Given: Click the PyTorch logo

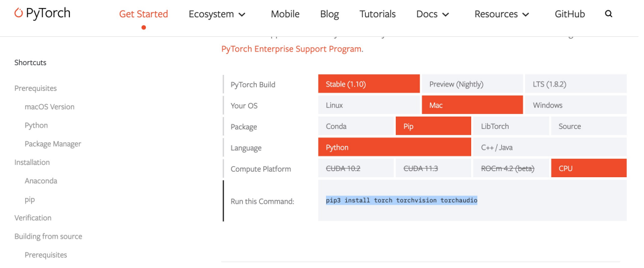Looking at the screenshot, I should coord(42,13).
